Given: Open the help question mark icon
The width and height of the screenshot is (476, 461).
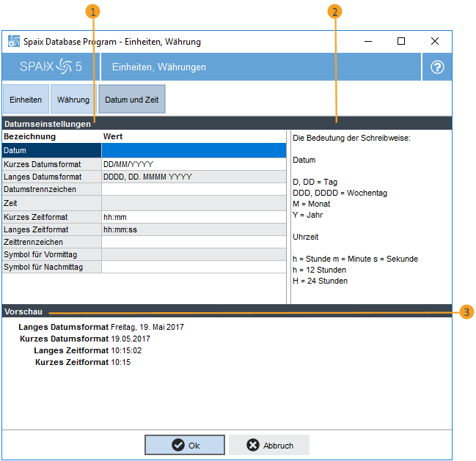Looking at the screenshot, I should (x=437, y=67).
